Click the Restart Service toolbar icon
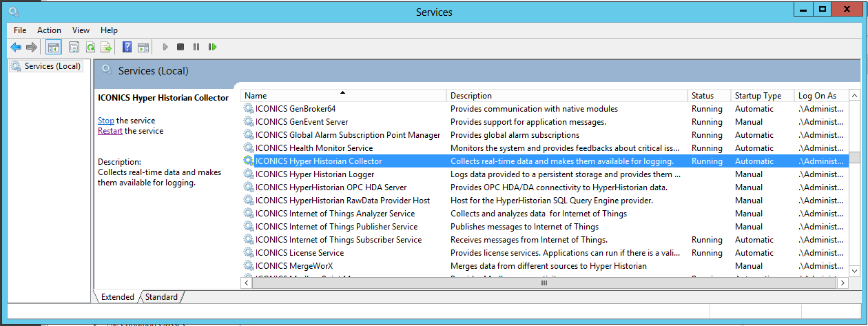The height and width of the screenshot is (326, 868). tap(213, 48)
